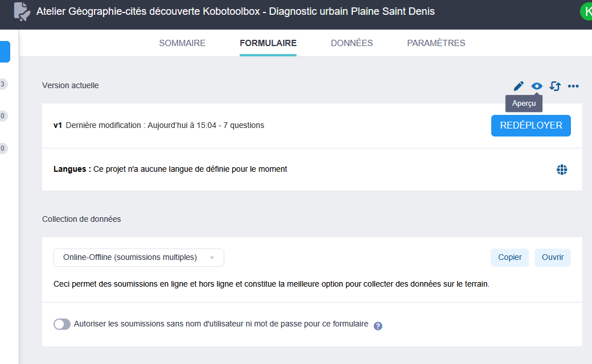This screenshot has width=592, height=364.
Task: Click the project title in header
Action: pos(235,11)
